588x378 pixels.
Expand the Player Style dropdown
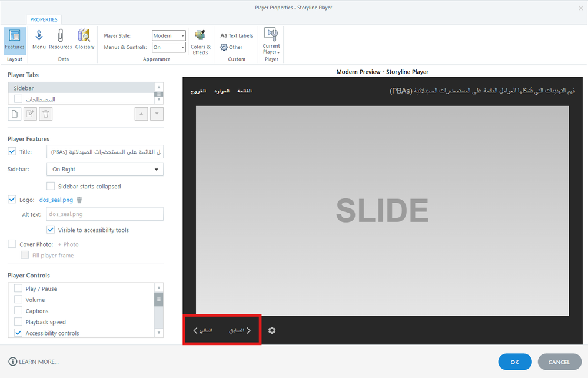[x=169, y=35]
